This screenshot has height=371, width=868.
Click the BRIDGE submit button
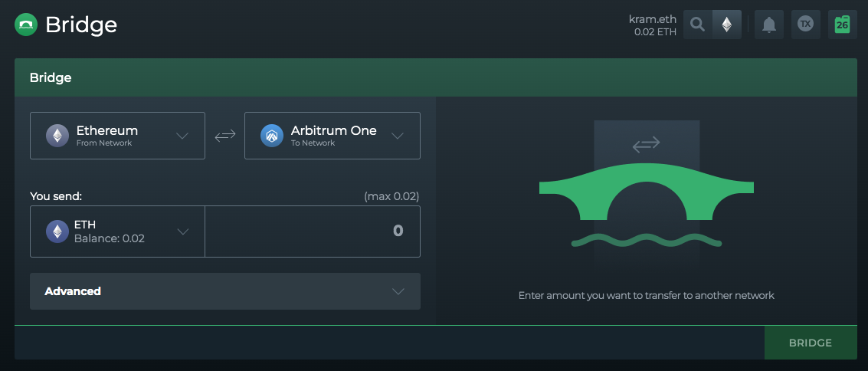pos(811,343)
